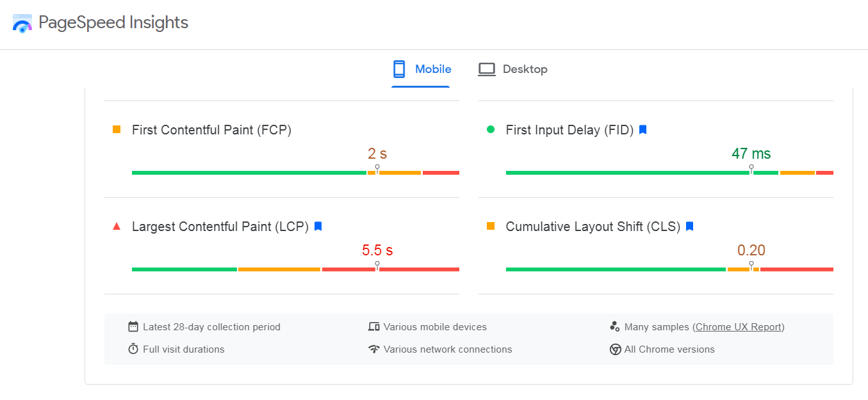868x400 pixels.
Task: Click the Chrome icon for all versions
Action: click(615, 349)
